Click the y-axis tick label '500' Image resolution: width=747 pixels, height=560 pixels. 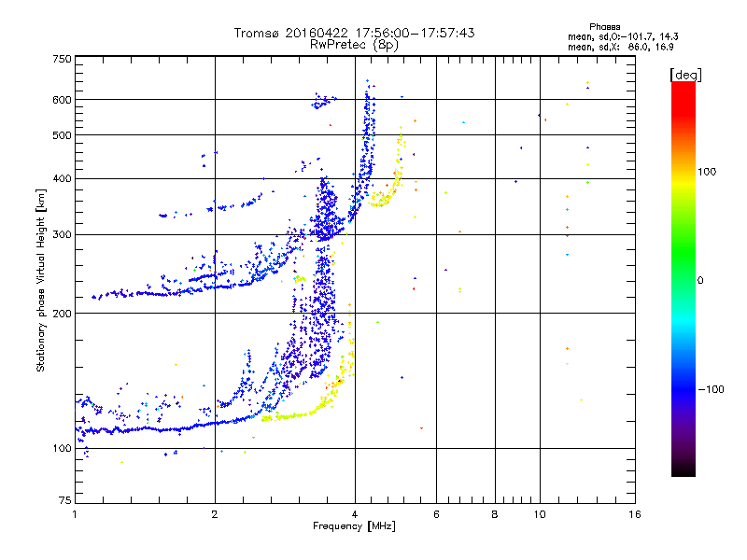(63, 135)
